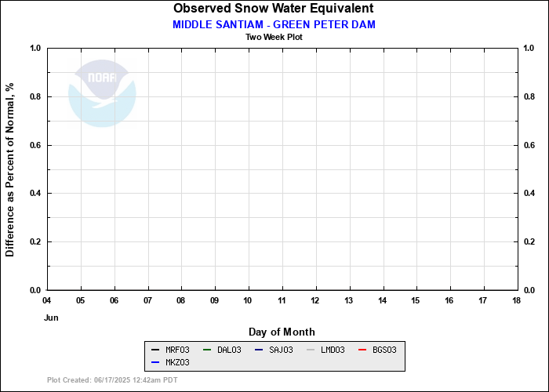
Task: Click the '13' x-axis tick label
Action: tap(349, 300)
